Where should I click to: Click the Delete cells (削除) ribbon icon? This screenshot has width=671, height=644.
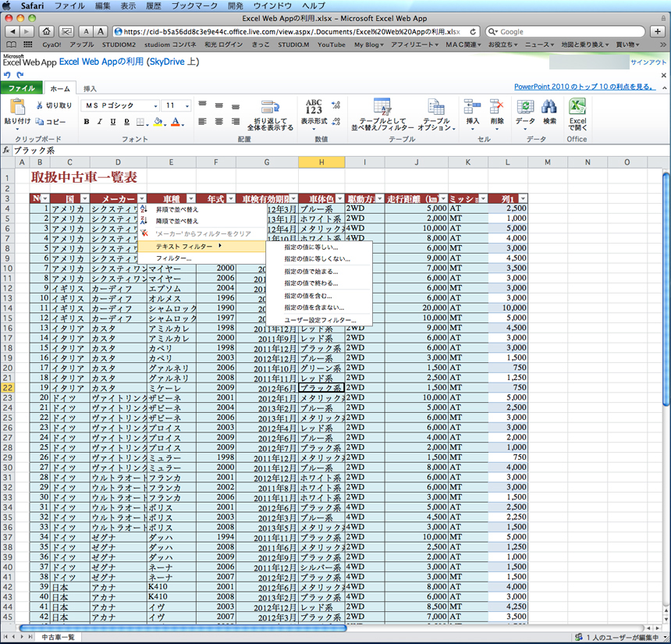497,107
